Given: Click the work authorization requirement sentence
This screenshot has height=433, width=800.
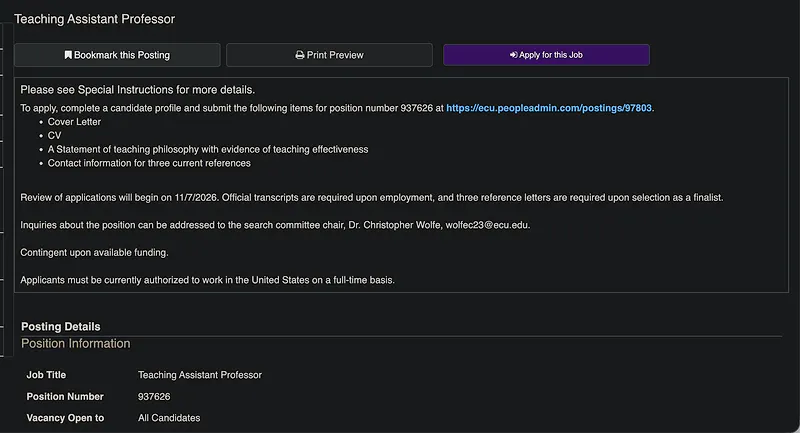Looking at the screenshot, I should tap(208, 280).
